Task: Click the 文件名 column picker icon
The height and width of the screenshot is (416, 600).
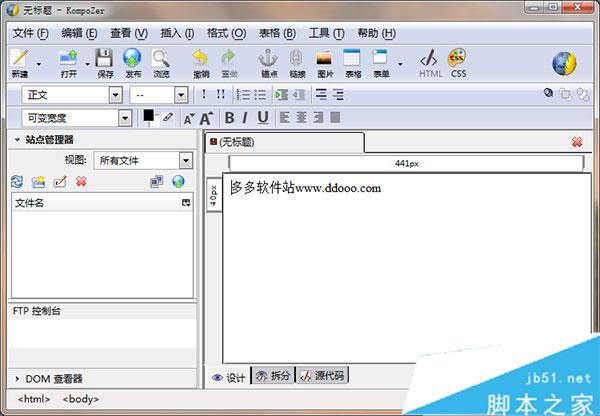Action: coord(186,203)
